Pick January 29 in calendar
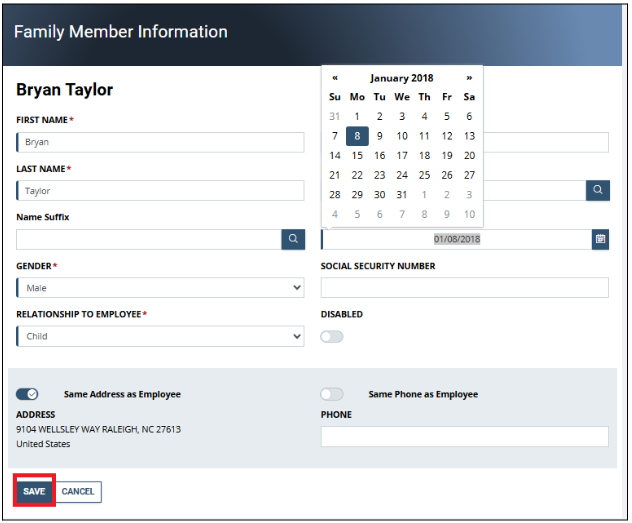Screen dimensions: 632x523 357,195
